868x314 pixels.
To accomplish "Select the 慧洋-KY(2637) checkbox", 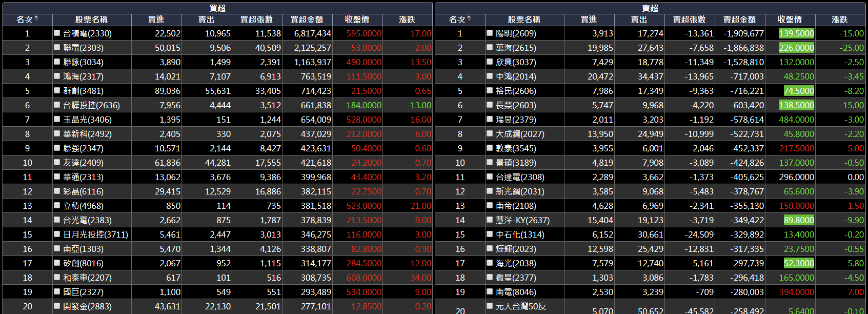I will pyautogui.click(x=490, y=220).
